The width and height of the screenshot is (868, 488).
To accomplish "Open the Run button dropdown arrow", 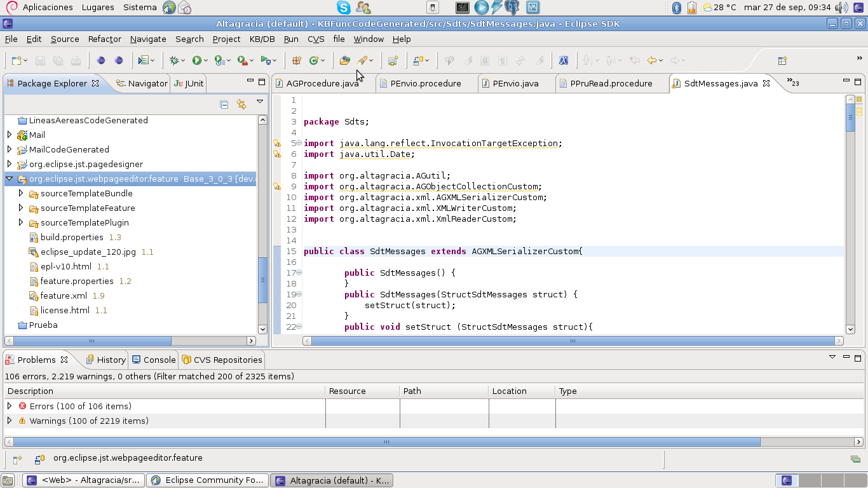I will click(207, 61).
